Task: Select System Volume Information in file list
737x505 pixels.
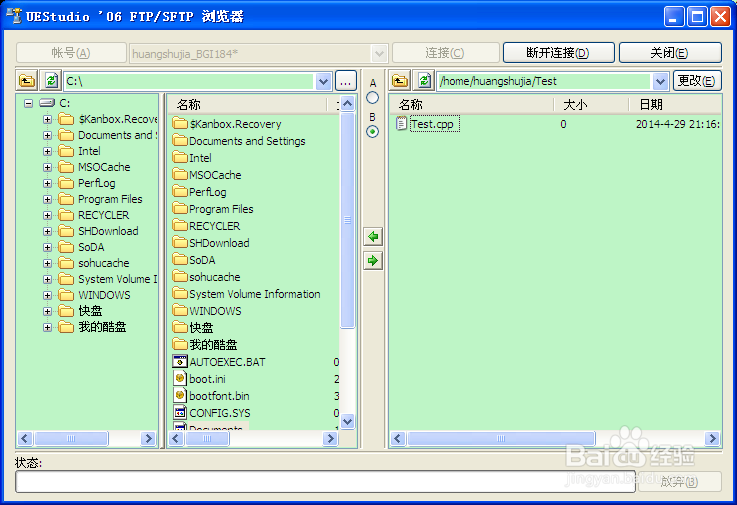Action: pyautogui.click(x=255, y=294)
